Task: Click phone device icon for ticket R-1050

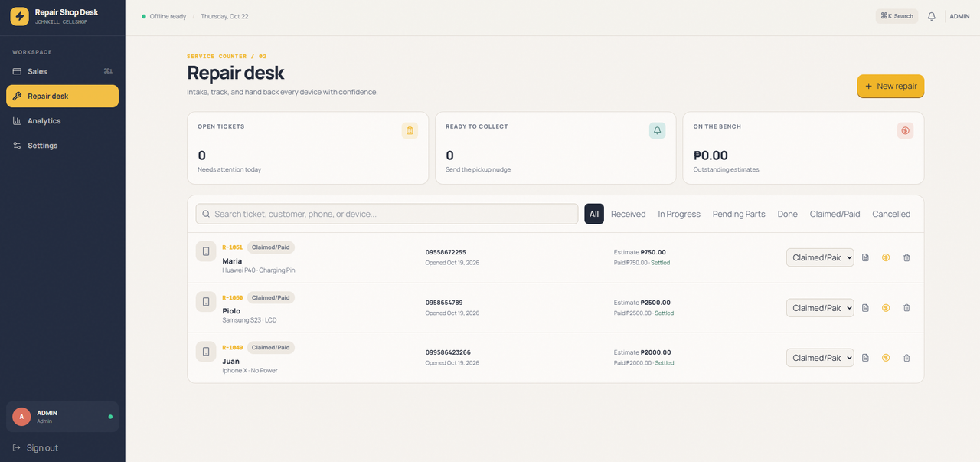Action: (x=206, y=302)
